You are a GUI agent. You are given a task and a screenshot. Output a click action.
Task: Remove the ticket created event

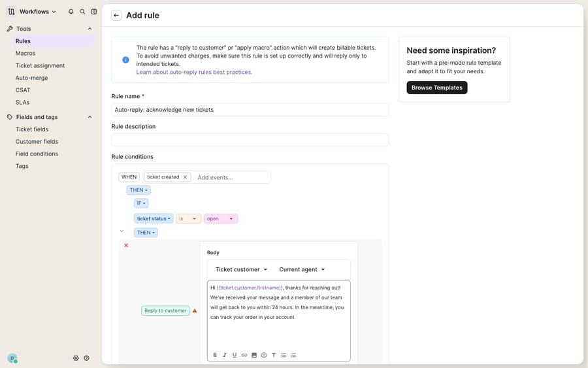tap(185, 177)
